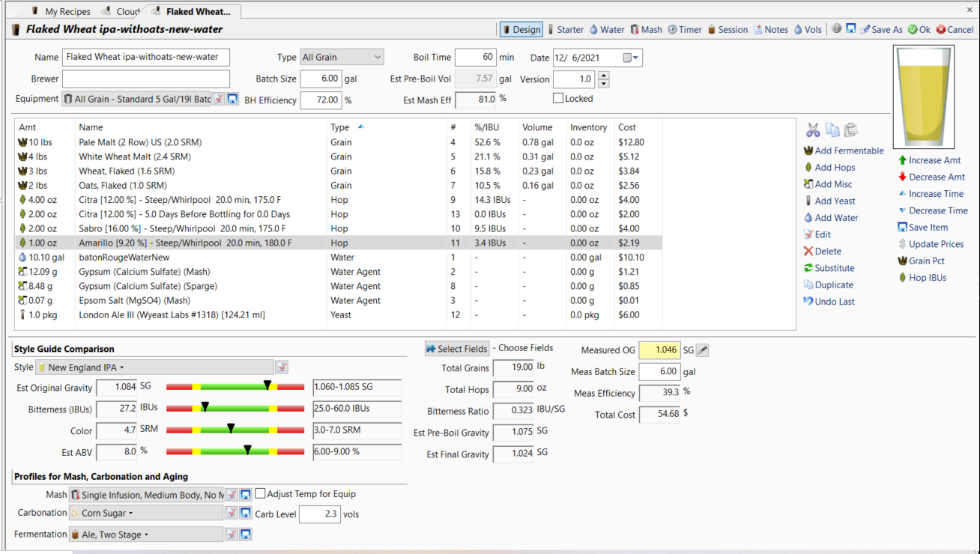The height and width of the screenshot is (554, 980).
Task: Click Decrease Amt red arrow
Action: (931, 177)
